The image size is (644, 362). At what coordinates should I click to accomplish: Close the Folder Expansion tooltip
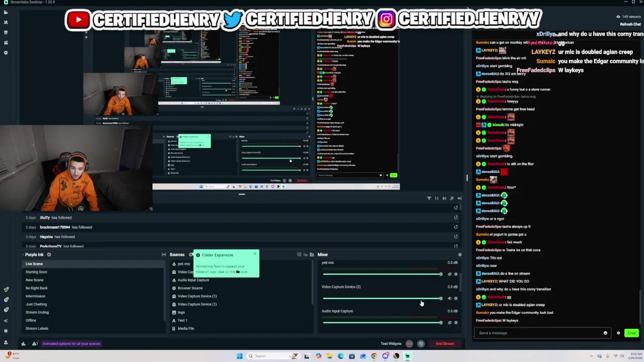pos(255,254)
